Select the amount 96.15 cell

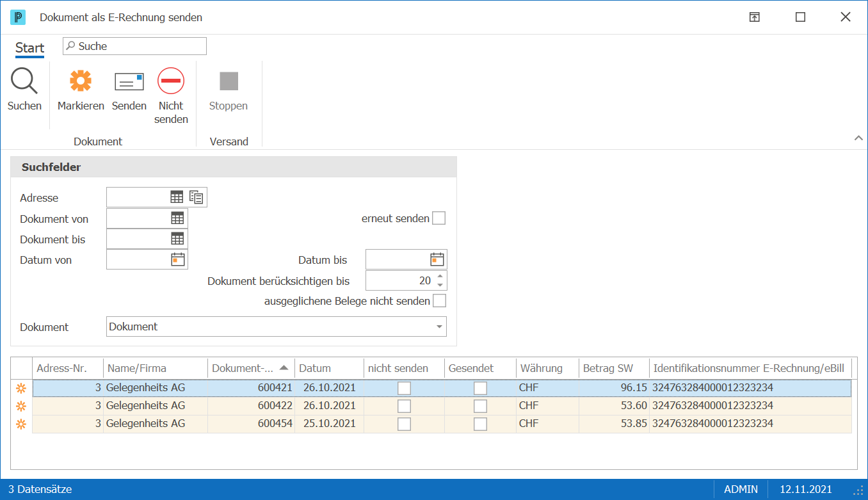pyautogui.click(x=615, y=388)
